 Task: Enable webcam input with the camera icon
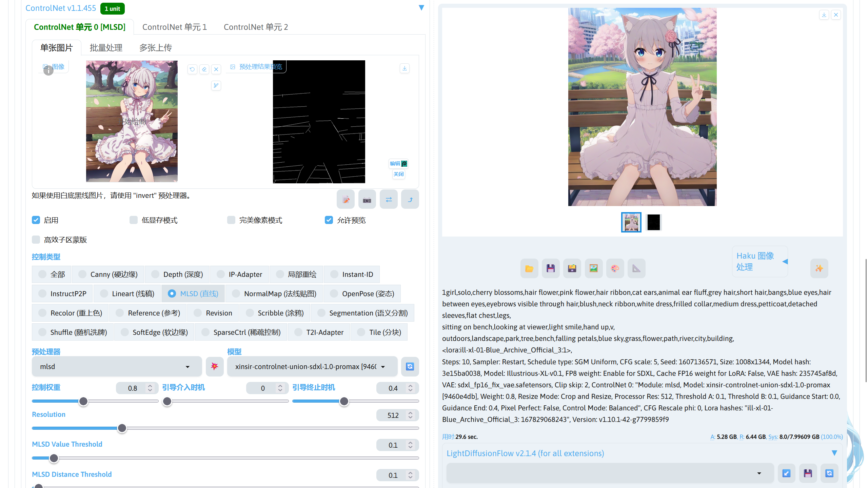367,199
